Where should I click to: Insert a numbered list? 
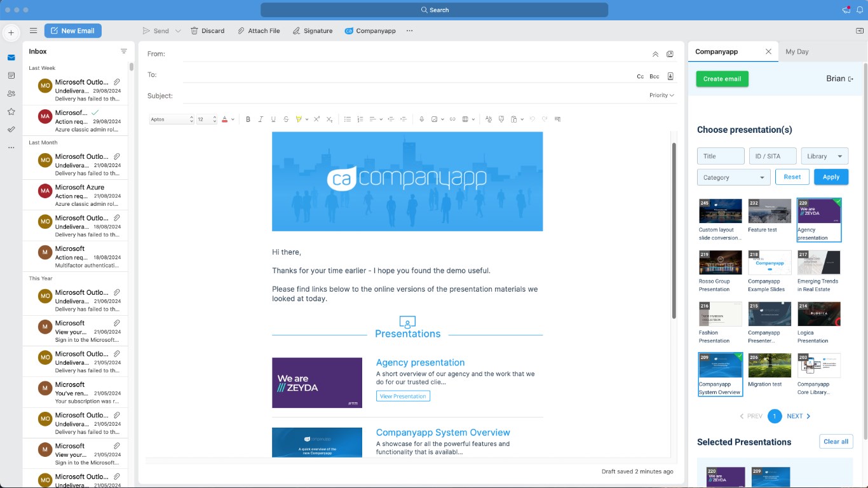point(360,119)
